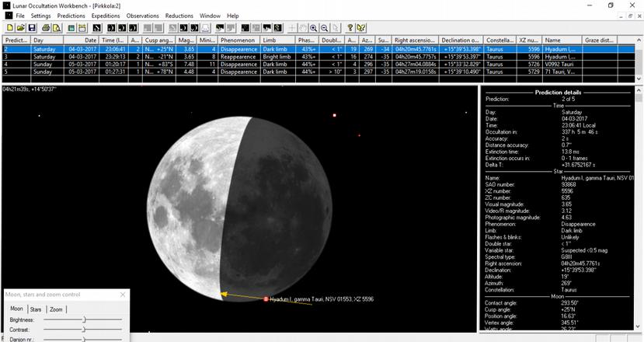Minimize the inner Pirkkola:2 child window
The width and height of the screenshot is (644, 342).
pos(622,16)
